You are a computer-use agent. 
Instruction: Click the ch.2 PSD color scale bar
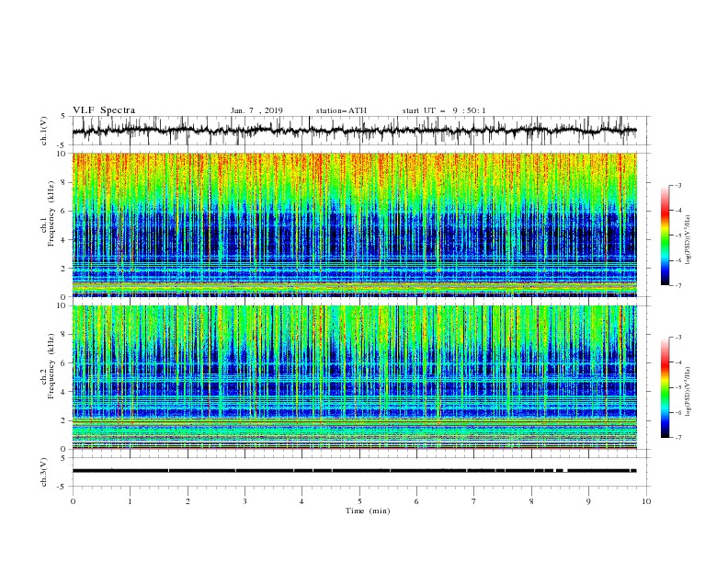point(665,387)
